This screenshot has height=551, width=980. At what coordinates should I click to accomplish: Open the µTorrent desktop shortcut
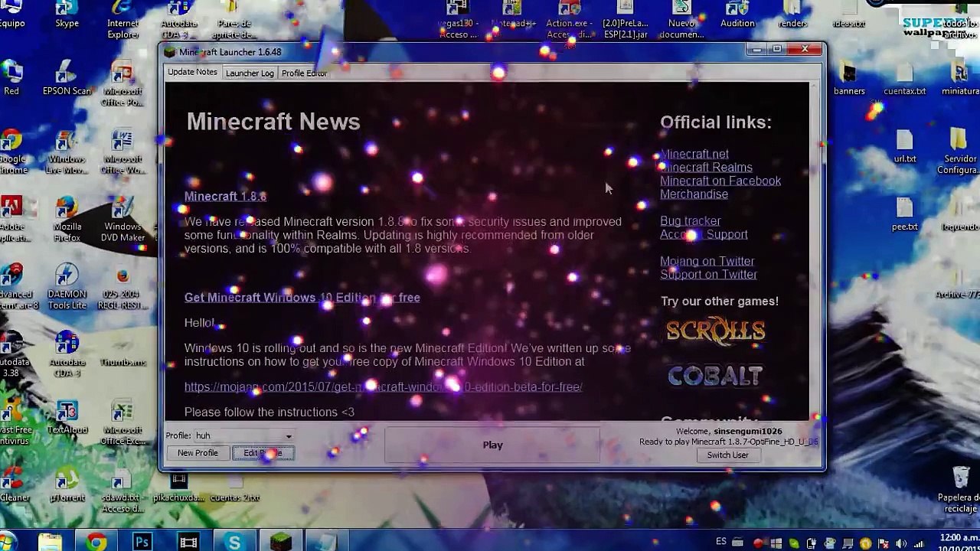tap(67, 486)
